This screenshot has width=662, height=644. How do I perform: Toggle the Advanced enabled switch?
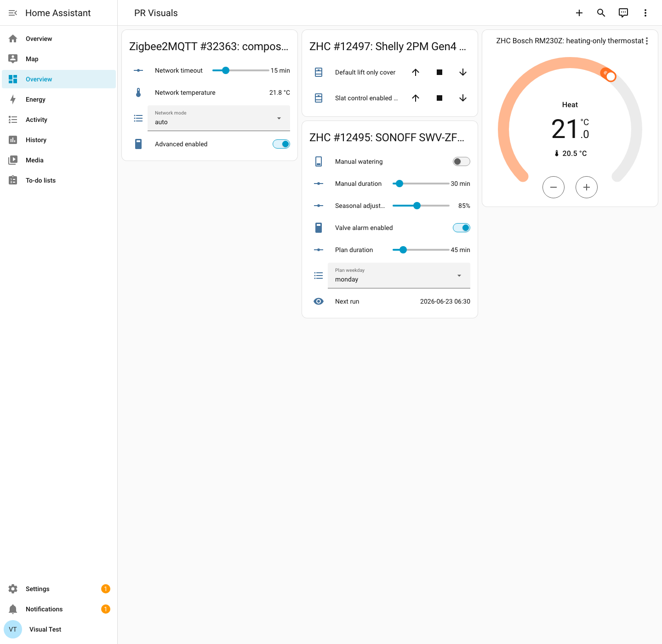(x=281, y=144)
